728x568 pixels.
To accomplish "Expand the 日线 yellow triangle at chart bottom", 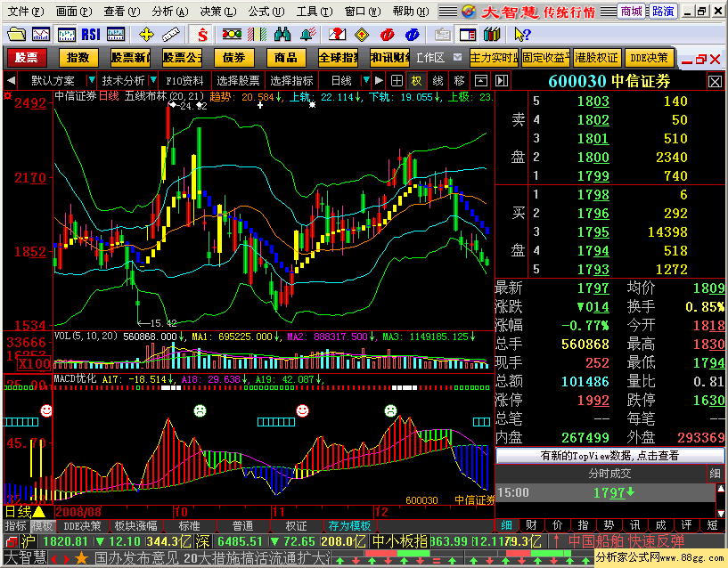I will click(38, 512).
